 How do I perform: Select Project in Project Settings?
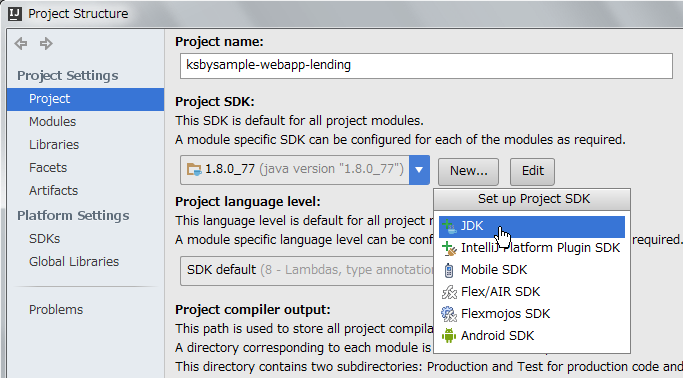[85, 99]
